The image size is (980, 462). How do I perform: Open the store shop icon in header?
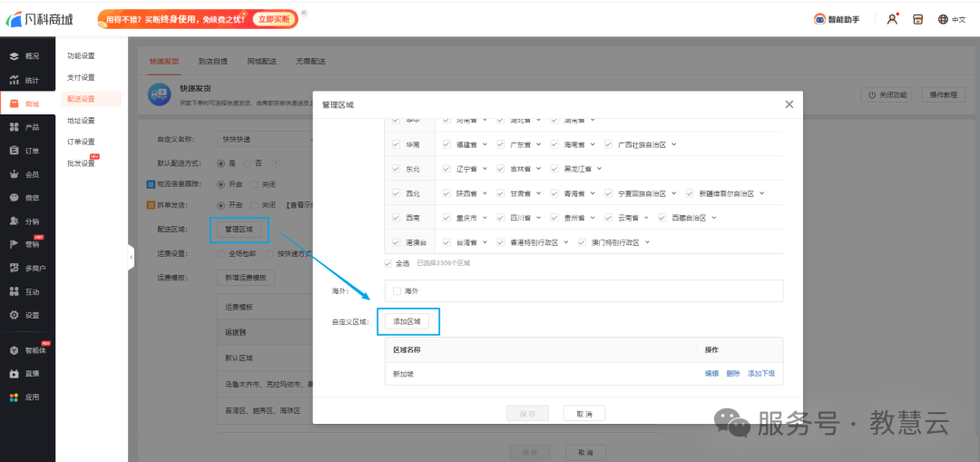pyautogui.click(x=917, y=19)
